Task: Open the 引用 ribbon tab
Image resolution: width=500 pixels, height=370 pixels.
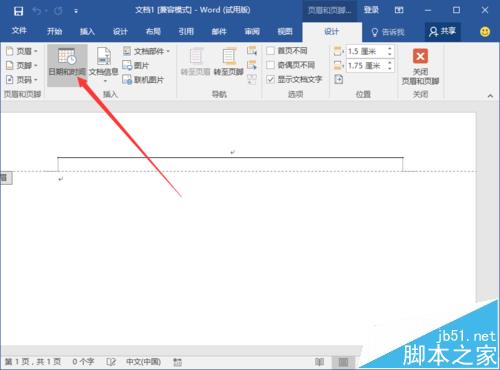Action: pos(186,31)
